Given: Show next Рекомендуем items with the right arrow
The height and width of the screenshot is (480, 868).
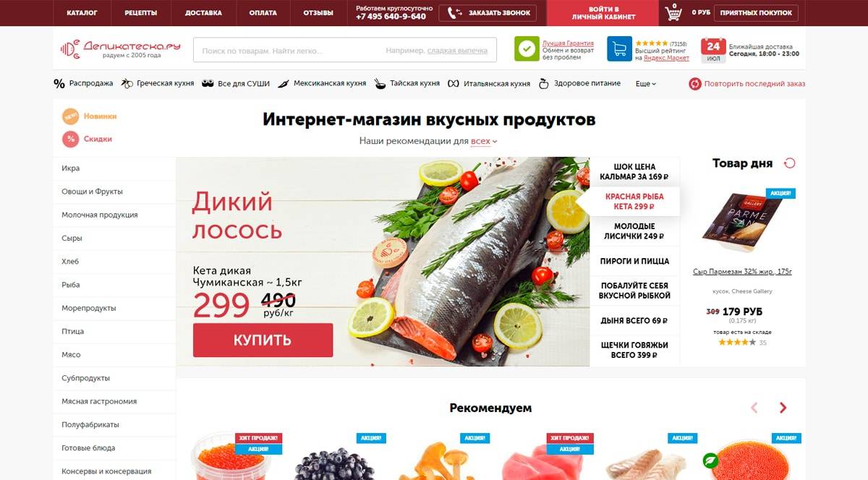Looking at the screenshot, I should [783, 408].
